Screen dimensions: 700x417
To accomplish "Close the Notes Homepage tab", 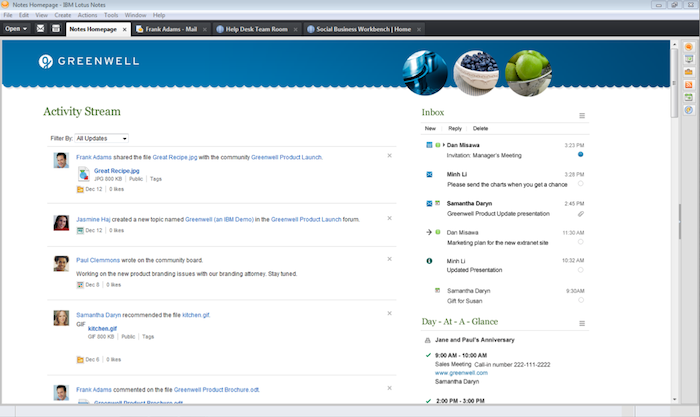I will click(125, 29).
